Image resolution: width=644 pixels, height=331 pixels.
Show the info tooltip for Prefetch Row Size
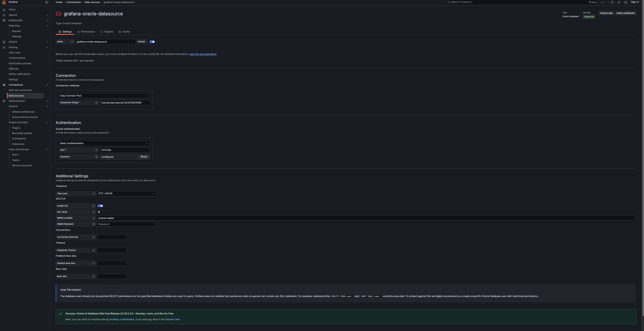[94, 263]
